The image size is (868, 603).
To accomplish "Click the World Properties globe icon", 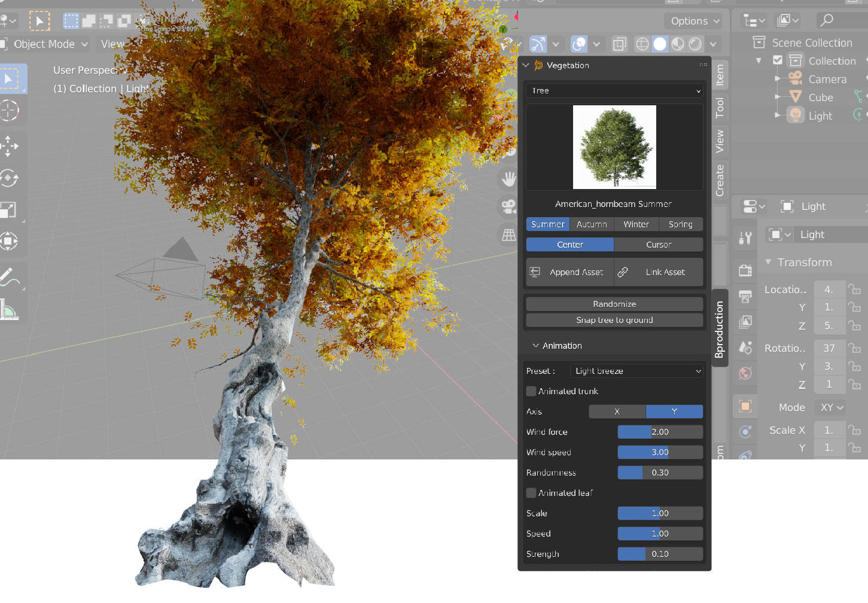I will coord(745,373).
